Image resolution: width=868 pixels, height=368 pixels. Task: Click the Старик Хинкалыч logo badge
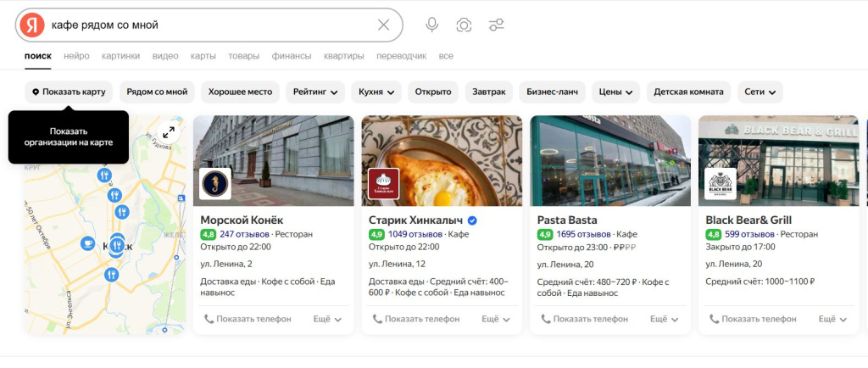click(x=384, y=184)
